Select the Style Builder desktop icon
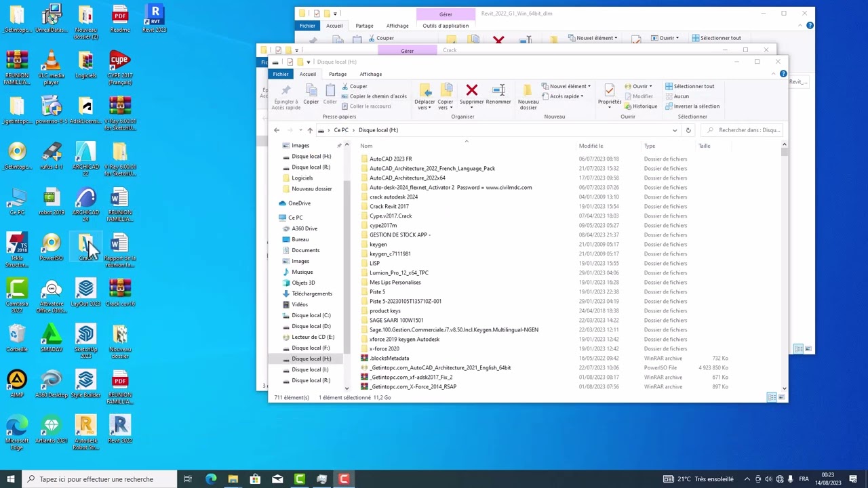 85,384
